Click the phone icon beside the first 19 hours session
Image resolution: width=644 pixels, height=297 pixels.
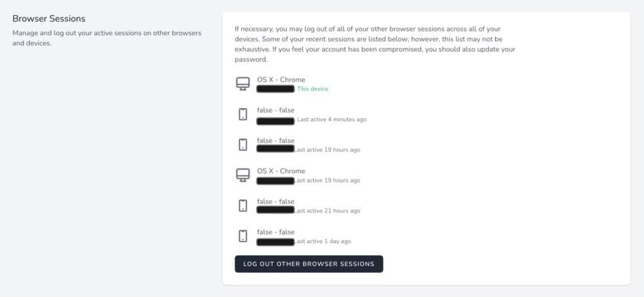click(x=243, y=144)
